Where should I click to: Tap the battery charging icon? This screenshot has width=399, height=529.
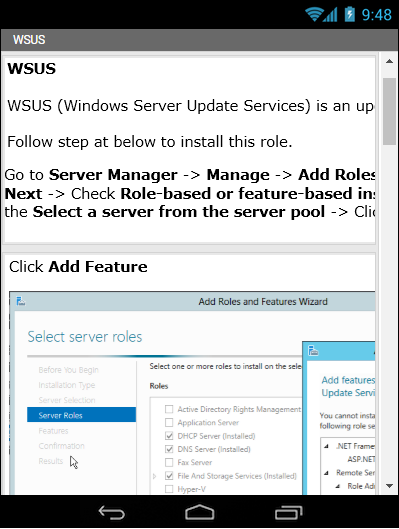click(350, 15)
